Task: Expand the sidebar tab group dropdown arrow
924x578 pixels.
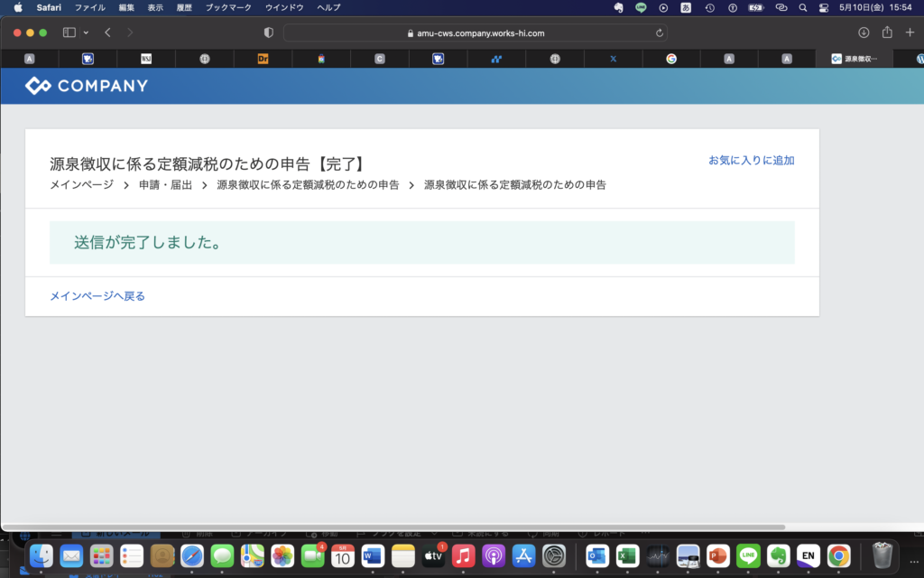Action: point(86,33)
